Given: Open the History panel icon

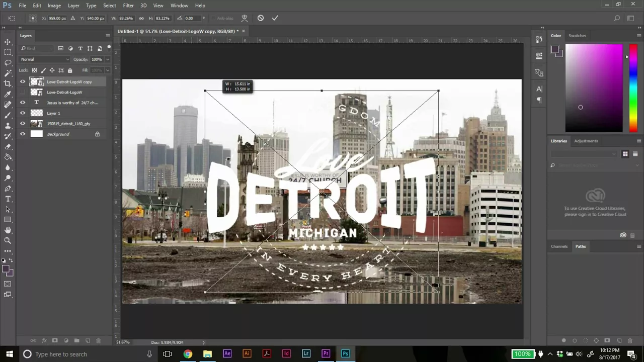Looking at the screenshot, I should click(x=539, y=39).
